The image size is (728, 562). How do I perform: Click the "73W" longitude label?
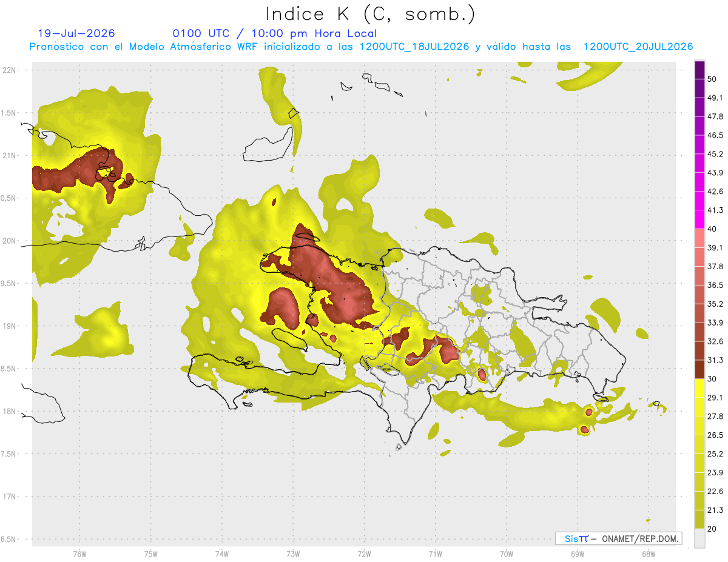click(293, 554)
